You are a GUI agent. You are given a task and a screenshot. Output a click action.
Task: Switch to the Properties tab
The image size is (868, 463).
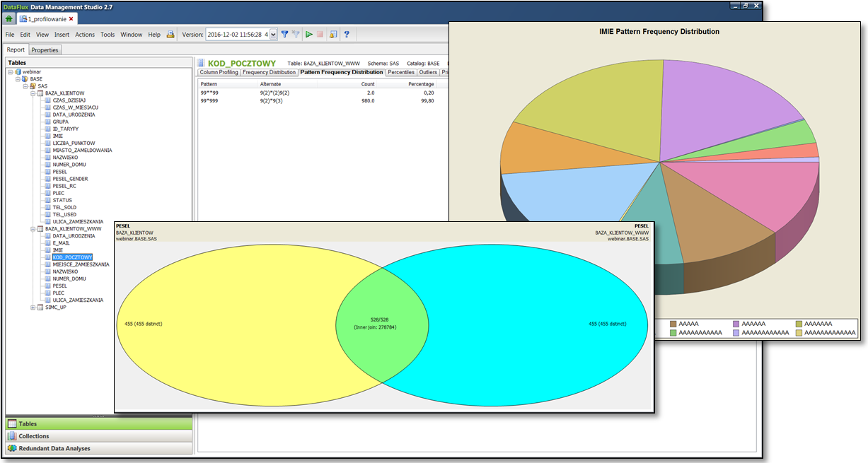point(45,50)
